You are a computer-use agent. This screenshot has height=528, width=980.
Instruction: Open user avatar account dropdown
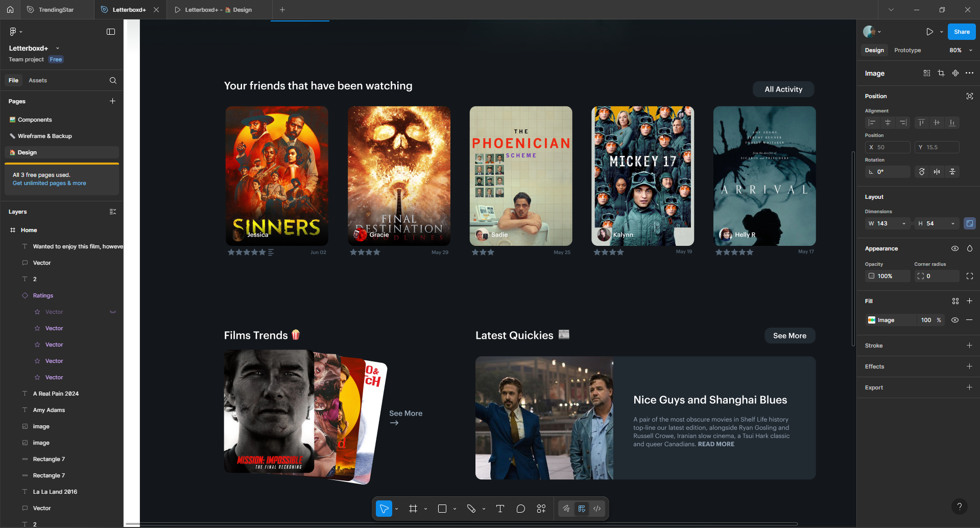click(872, 32)
